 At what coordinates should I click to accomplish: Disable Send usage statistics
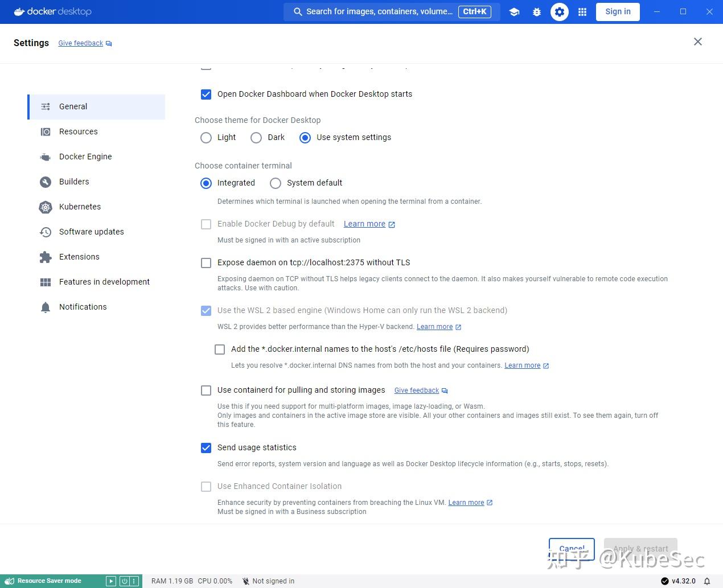pos(206,448)
